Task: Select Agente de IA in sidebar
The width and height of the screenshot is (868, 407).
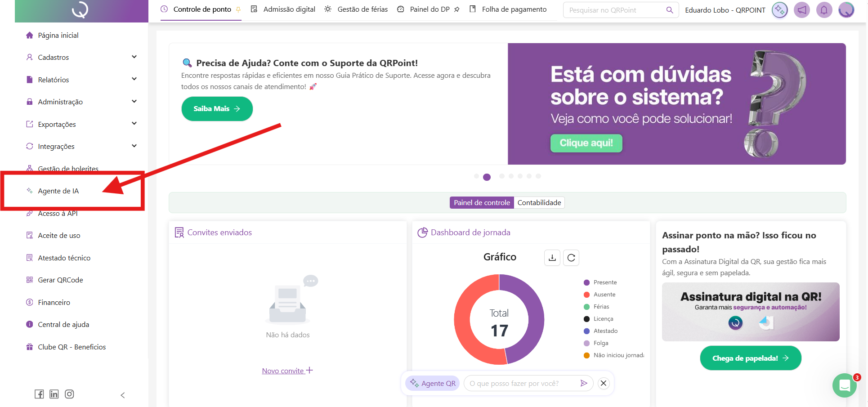Action: pyautogui.click(x=58, y=191)
